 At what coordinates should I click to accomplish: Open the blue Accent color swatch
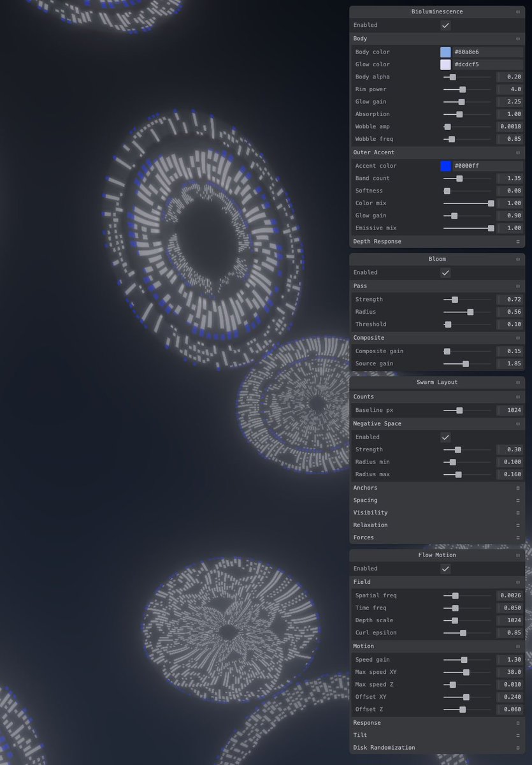pos(445,166)
